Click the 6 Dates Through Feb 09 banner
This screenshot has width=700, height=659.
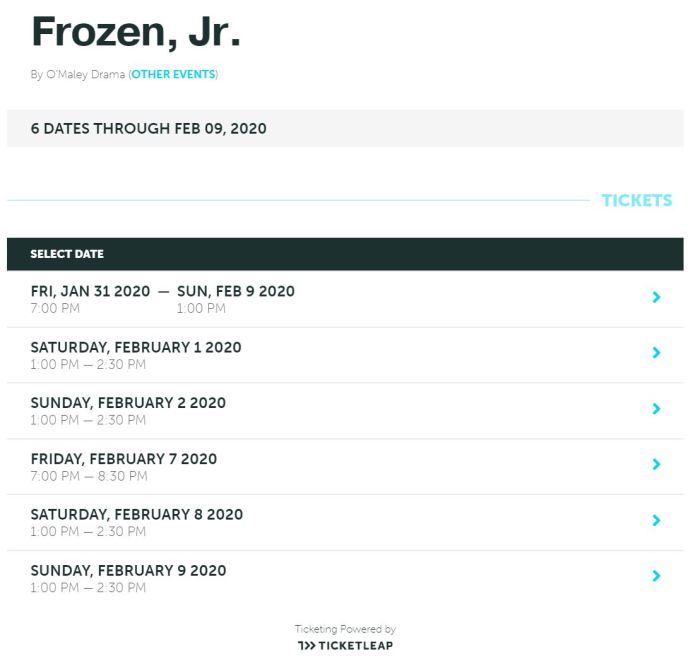148,129
